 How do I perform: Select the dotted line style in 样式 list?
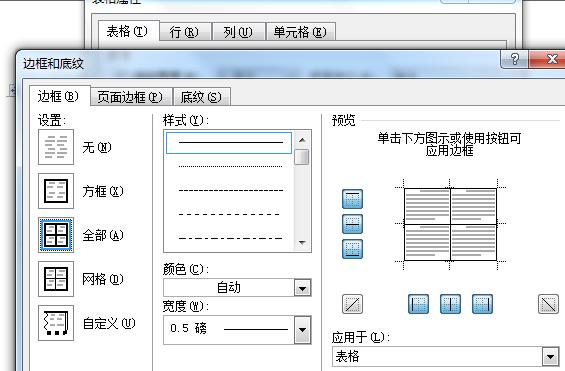click(231, 166)
